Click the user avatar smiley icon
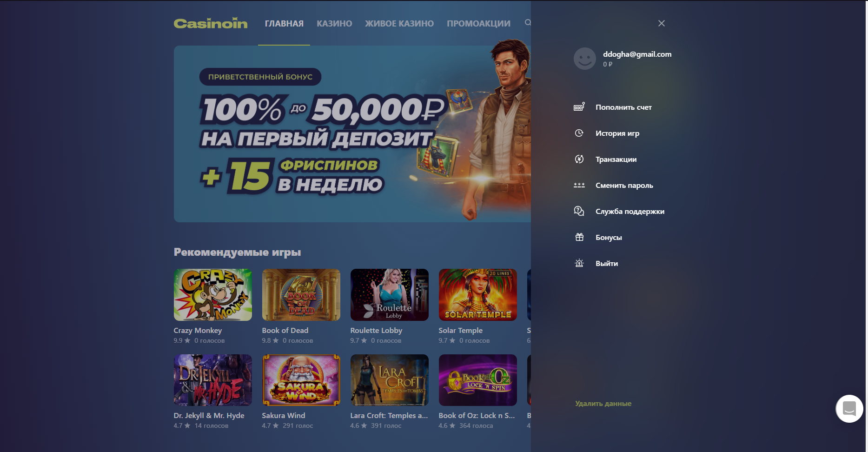The width and height of the screenshot is (868, 452). 584,59
